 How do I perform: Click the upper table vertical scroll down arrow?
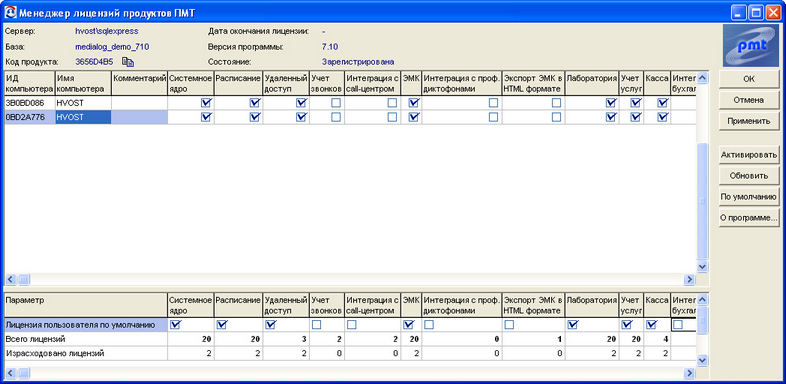coord(702,267)
